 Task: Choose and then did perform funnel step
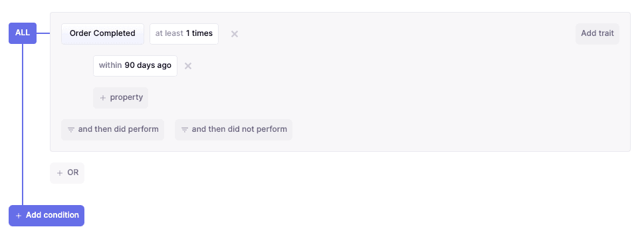coord(112,130)
